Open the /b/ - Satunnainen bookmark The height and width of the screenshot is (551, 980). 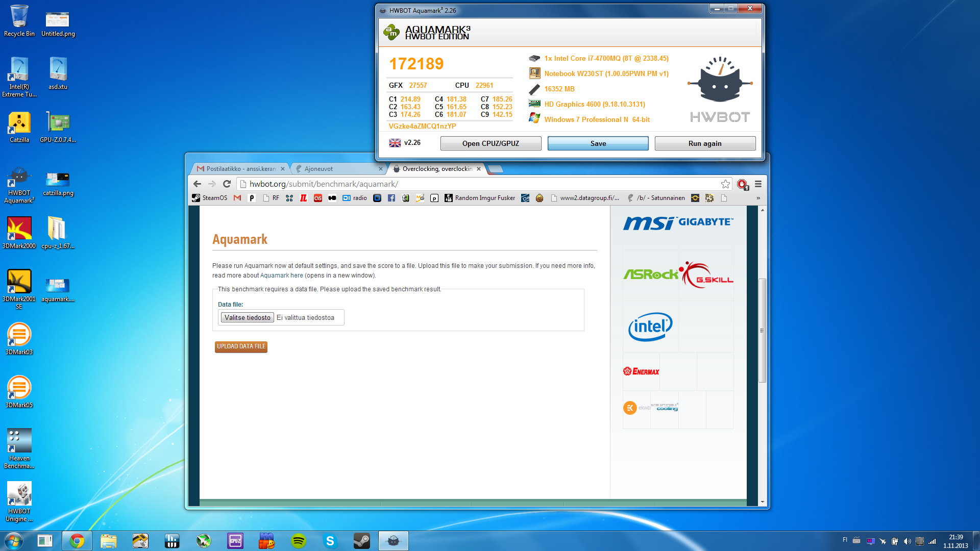click(656, 198)
